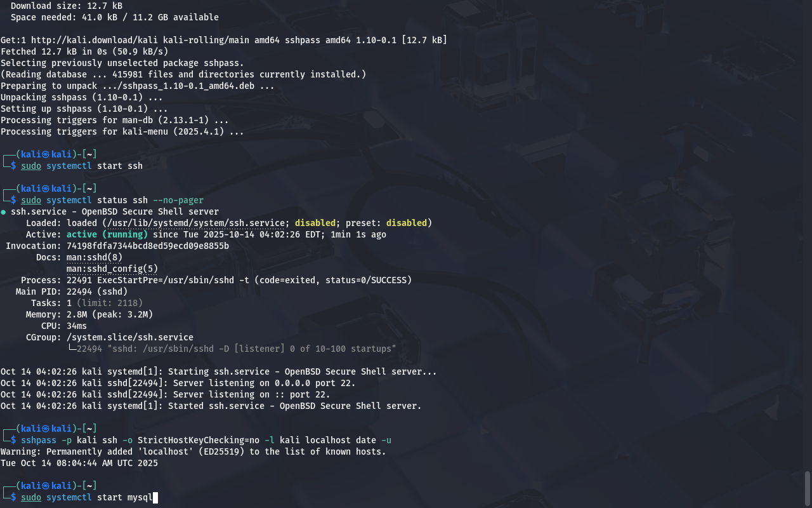Open the man:sshd(8) docs link
The height and width of the screenshot is (508, 812).
(95, 257)
